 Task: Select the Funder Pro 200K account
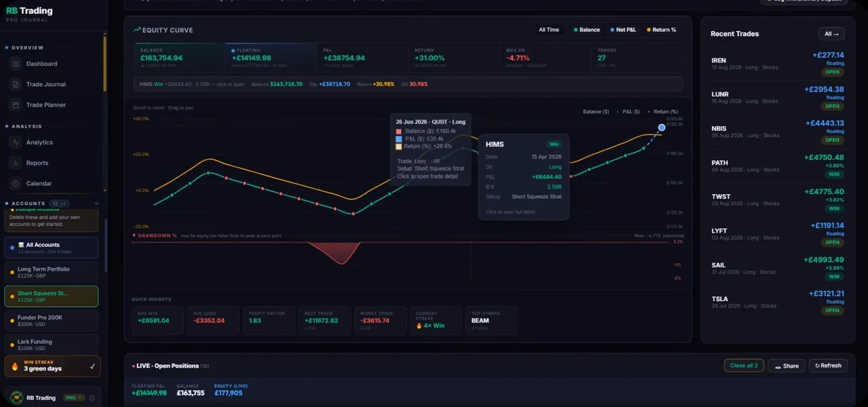[52, 320]
